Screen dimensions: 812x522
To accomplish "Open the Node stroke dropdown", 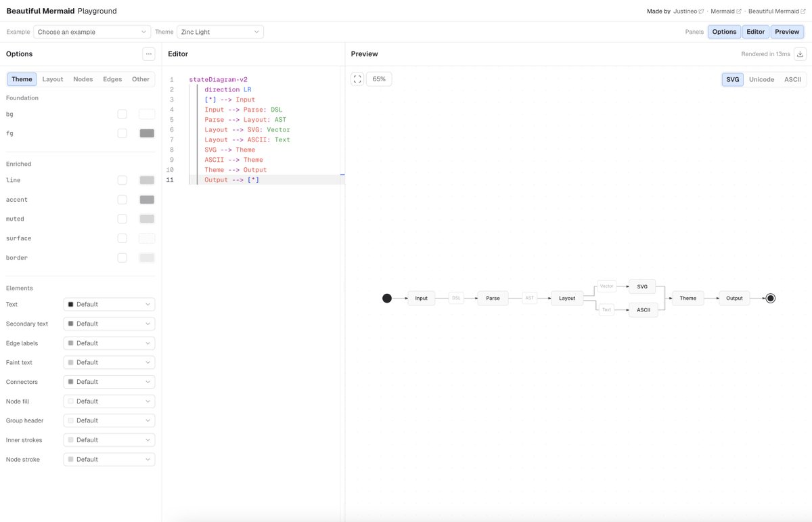I will tap(109, 460).
